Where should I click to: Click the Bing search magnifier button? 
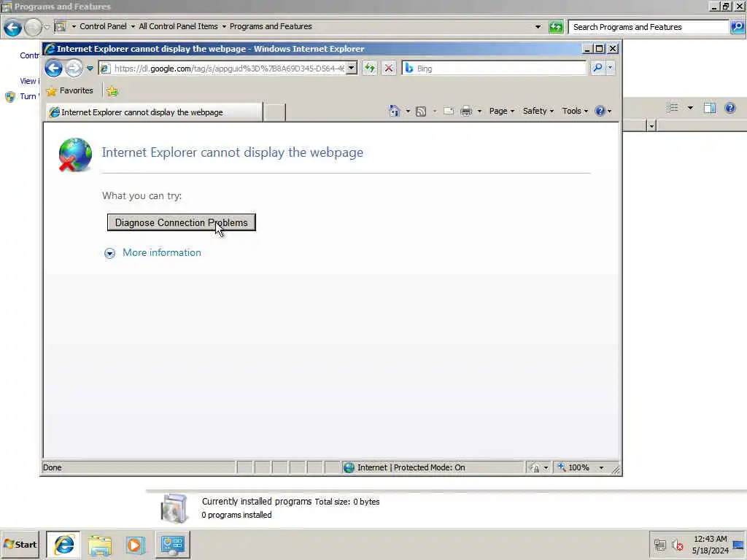click(597, 68)
